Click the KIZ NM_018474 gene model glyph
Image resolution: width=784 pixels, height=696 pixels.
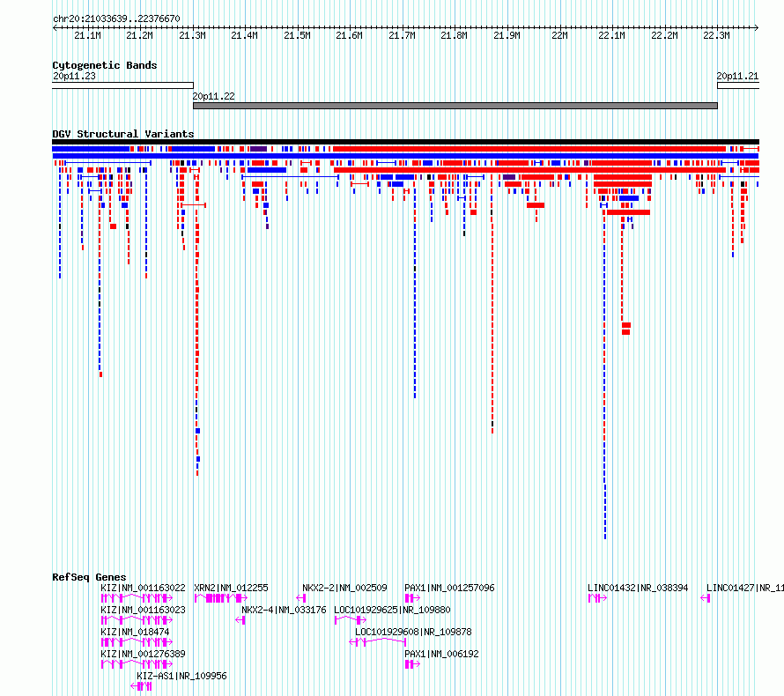[137, 642]
